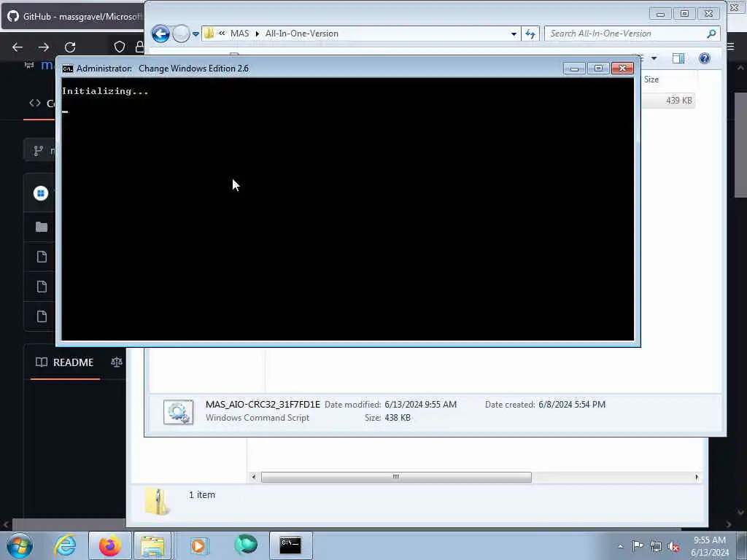Click the Firefox padlock site info icon

pos(139,47)
